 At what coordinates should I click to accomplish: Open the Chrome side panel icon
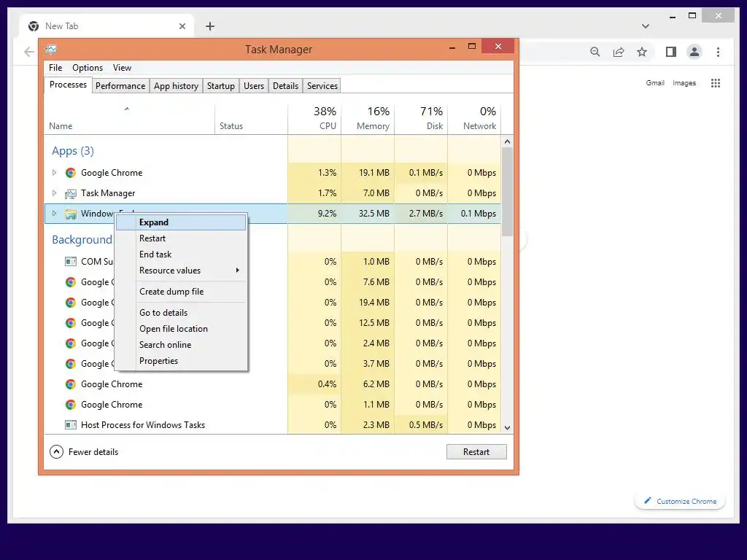671,52
